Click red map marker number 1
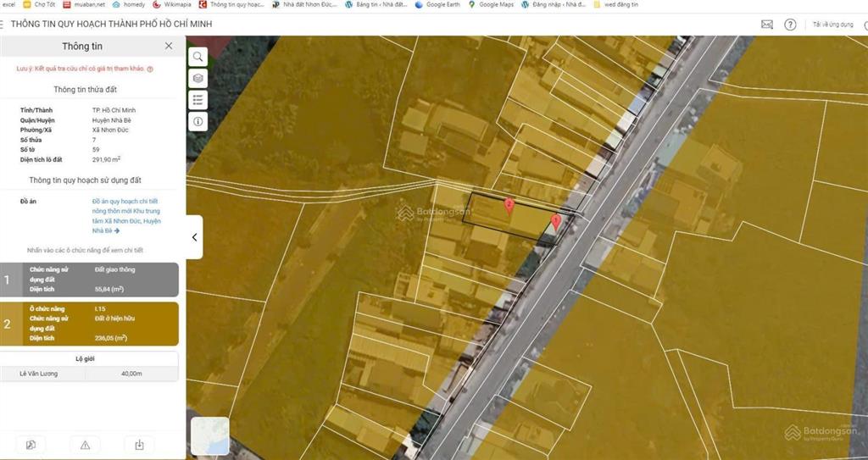This screenshot has width=868, height=460. pos(556,223)
